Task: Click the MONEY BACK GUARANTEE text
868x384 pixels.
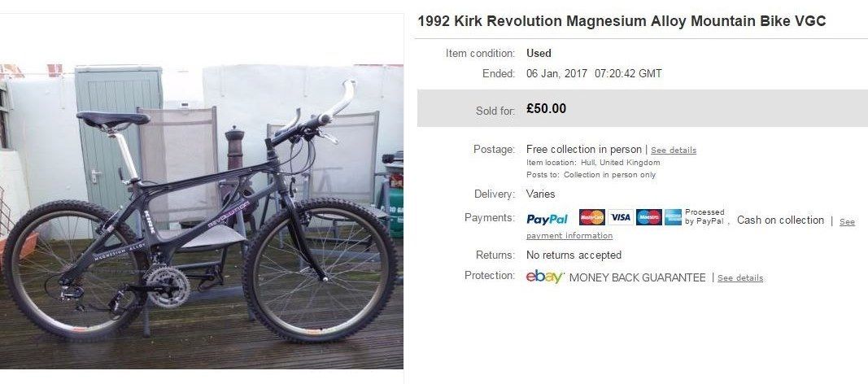Action: pos(637,277)
